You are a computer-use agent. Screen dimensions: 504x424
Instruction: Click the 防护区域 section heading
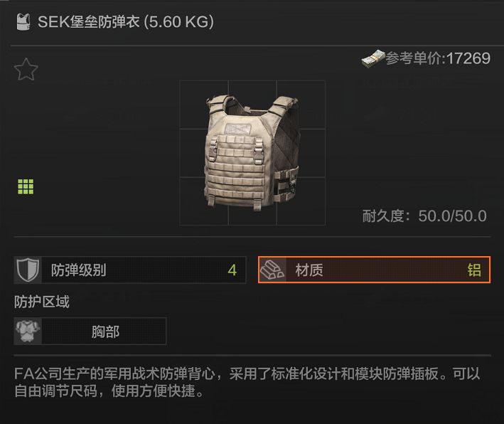coord(41,302)
